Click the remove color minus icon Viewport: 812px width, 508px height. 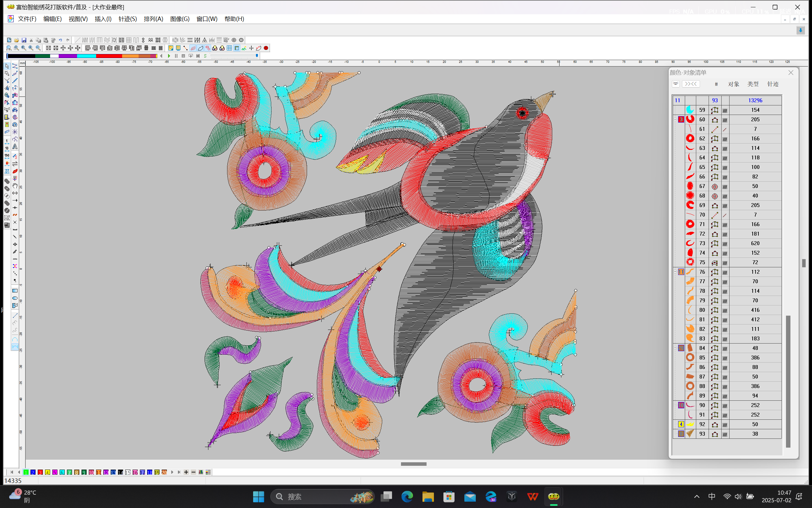pyautogui.click(x=193, y=472)
